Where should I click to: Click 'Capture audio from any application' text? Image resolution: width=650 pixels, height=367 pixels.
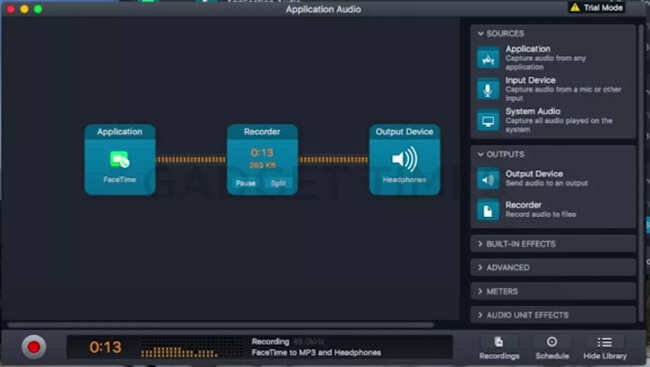(546, 63)
